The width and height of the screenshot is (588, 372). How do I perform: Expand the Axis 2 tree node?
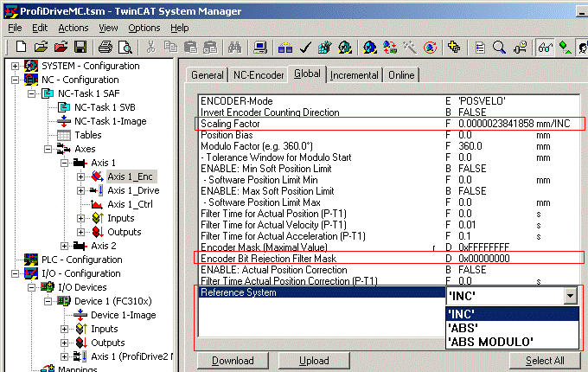click(x=65, y=246)
